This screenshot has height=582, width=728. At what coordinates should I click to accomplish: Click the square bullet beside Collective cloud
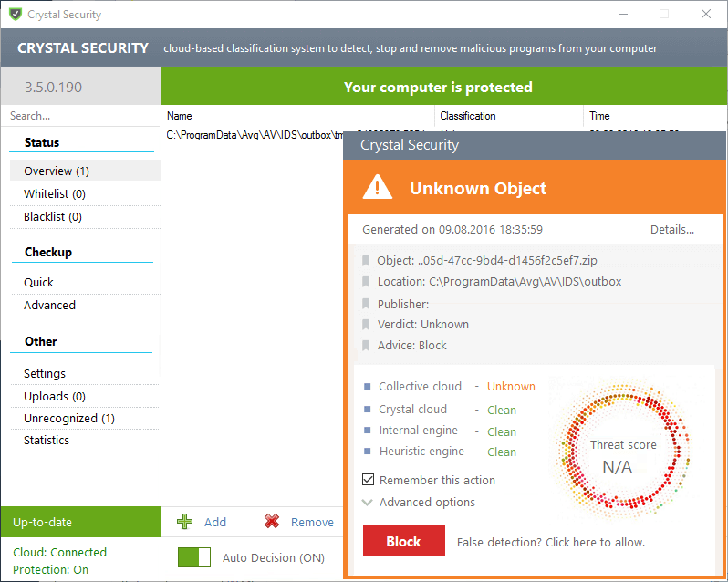[x=368, y=386]
